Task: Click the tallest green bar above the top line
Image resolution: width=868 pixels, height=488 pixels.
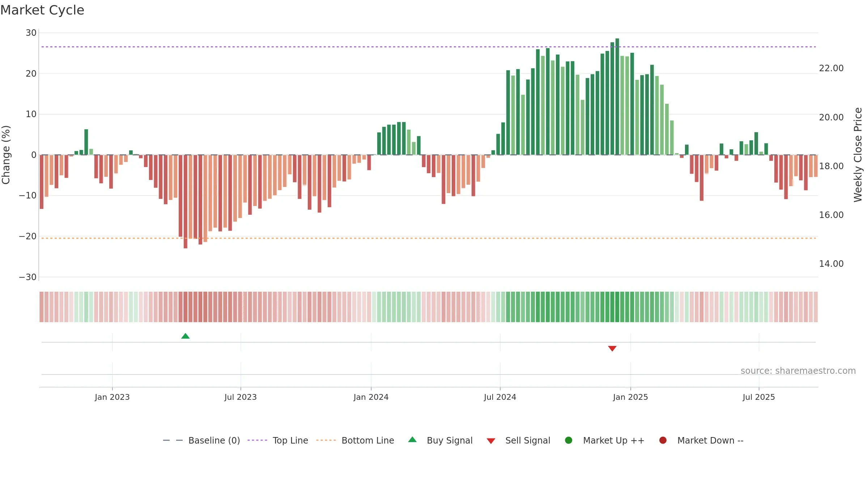Action: [617, 97]
